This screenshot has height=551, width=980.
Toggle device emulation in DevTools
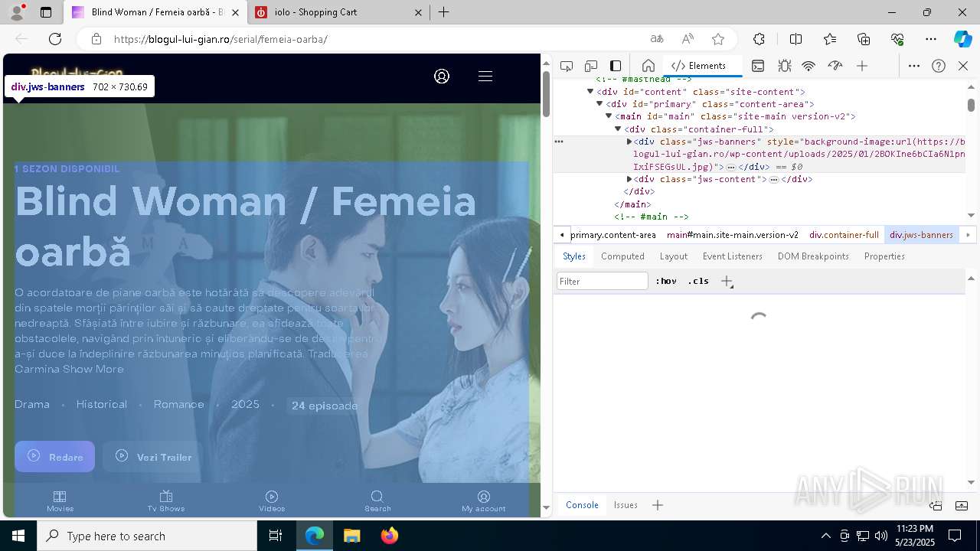click(591, 66)
